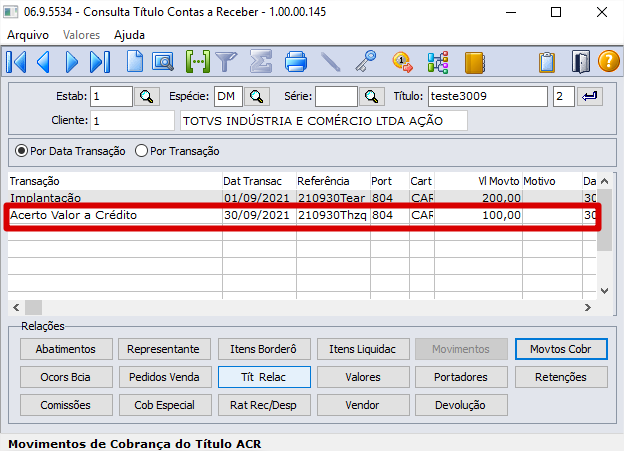The width and height of the screenshot is (624, 451).
Task: Click the Título field containing teste3009
Action: pos(488,96)
